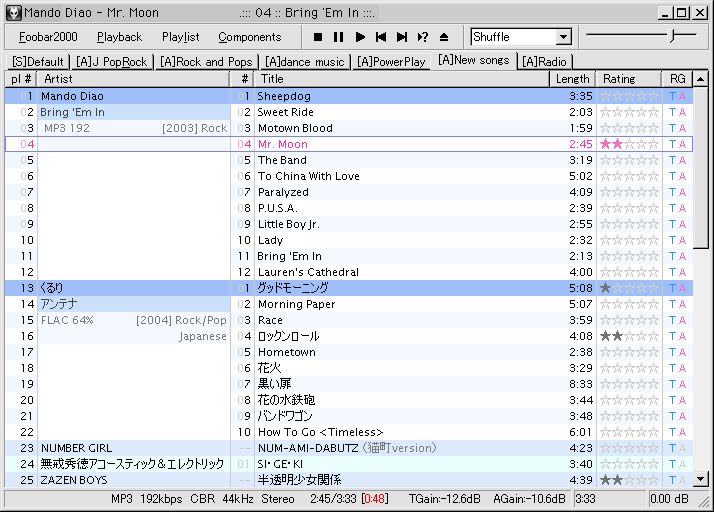The width and height of the screenshot is (714, 512).
Task: Open the Foobar2000 menu
Action: pyautogui.click(x=48, y=37)
